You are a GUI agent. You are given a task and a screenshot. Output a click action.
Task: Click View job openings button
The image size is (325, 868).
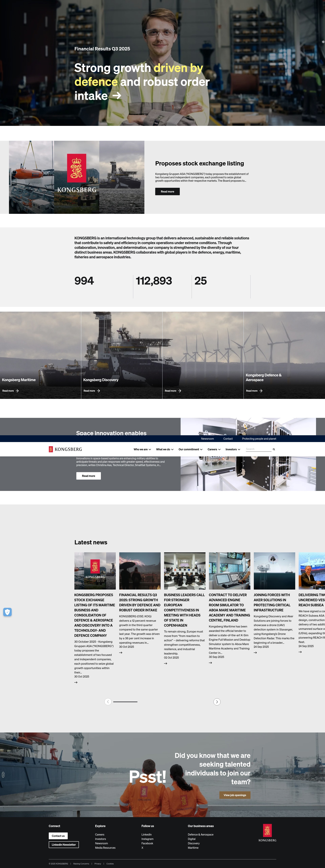click(235, 795)
